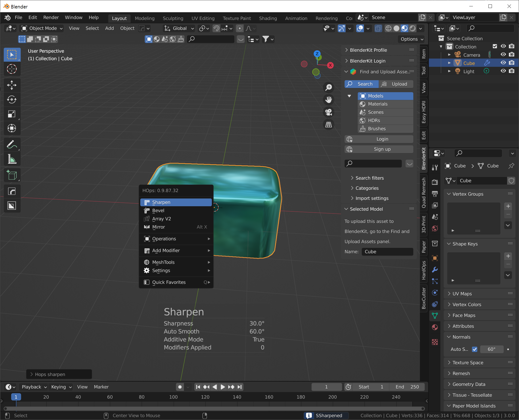The height and width of the screenshot is (420, 519).
Task: Click the play animation button
Action: [223, 387]
